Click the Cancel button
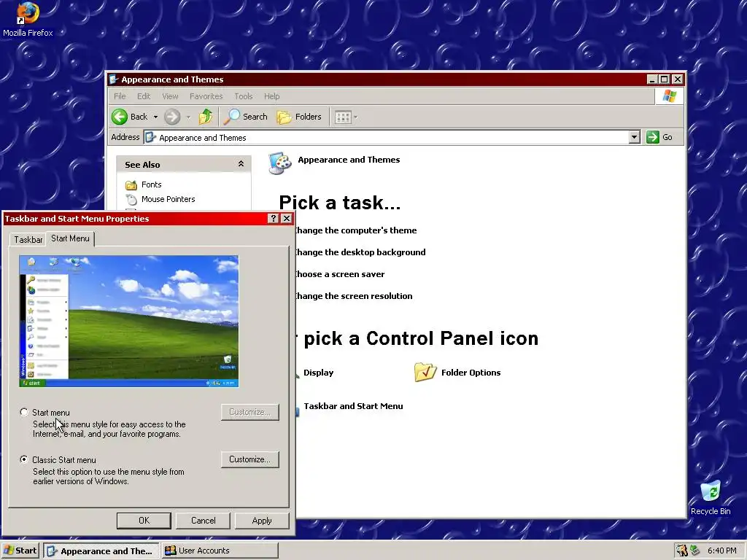This screenshot has width=747, height=560. [x=203, y=521]
